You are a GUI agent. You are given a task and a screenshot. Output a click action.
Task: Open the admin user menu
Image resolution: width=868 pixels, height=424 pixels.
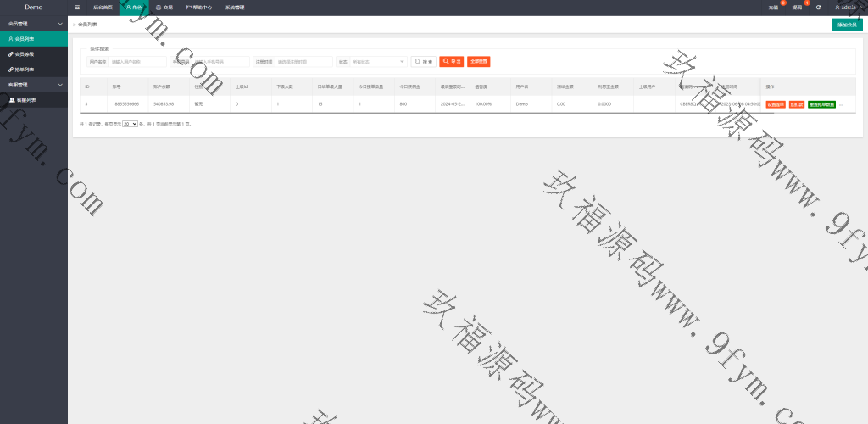coord(846,7)
